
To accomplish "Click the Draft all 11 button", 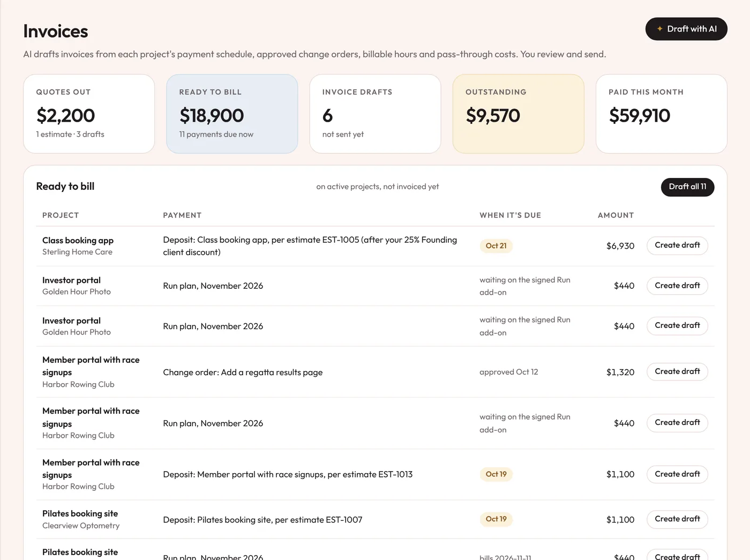I will pyautogui.click(x=687, y=187).
